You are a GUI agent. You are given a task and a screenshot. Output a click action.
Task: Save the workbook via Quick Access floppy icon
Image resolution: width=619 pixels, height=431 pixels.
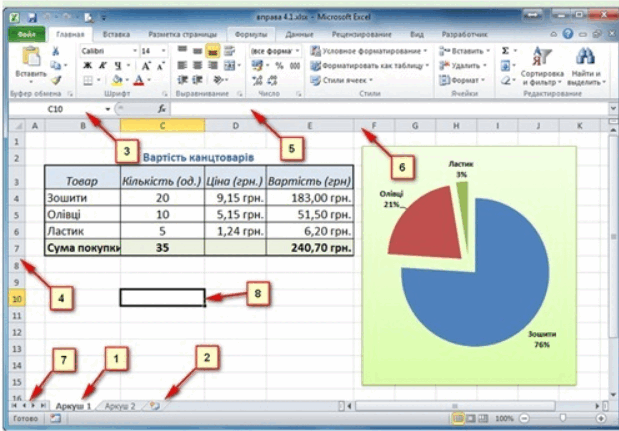(32, 17)
